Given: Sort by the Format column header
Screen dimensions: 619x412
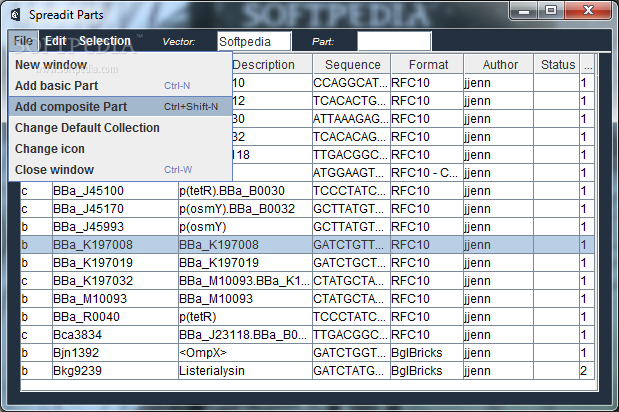Looking at the screenshot, I should pos(428,65).
